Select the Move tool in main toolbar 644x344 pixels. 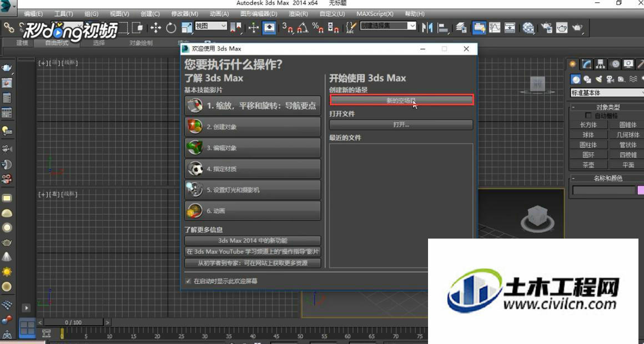(155, 28)
